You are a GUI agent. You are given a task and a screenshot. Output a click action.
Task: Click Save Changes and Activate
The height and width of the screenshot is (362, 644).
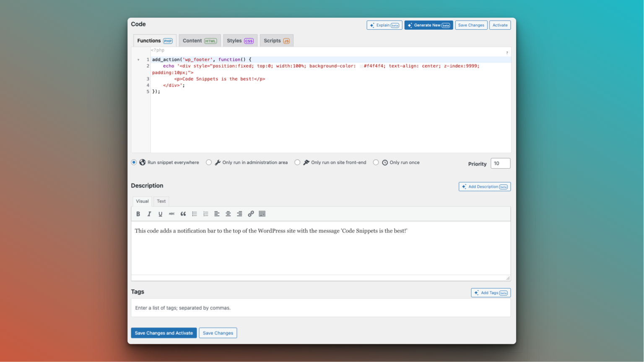click(164, 333)
